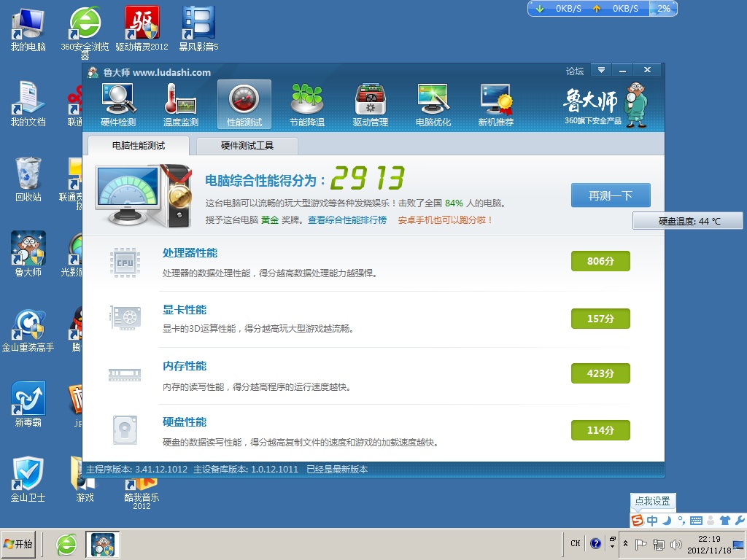Open the CH language indicator menu
This screenshot has height=560, width=747.
click(575, 544)
